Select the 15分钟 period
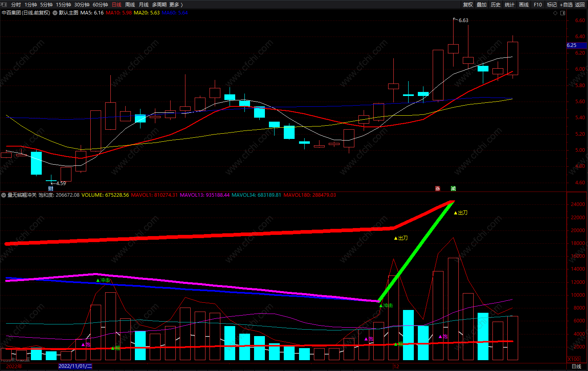Screen dimensions: 588x371 (x=63, y=4)
